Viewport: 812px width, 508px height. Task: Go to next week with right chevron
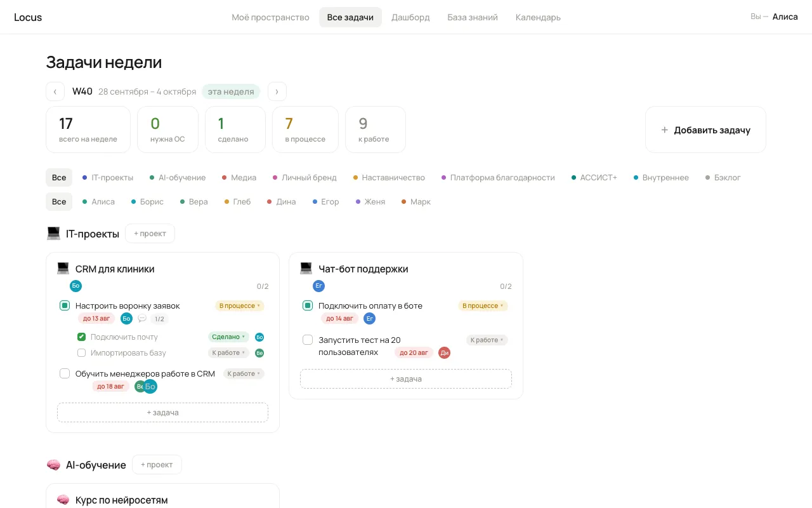(x=277, y=91)
